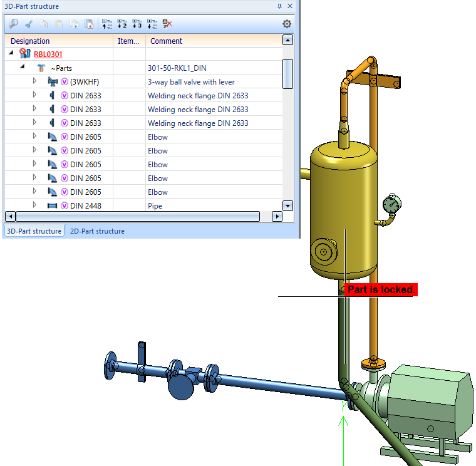Select the (3WKHF) row label
The image size is (476, 466).
pyautogui.click(x=85, y=82)
